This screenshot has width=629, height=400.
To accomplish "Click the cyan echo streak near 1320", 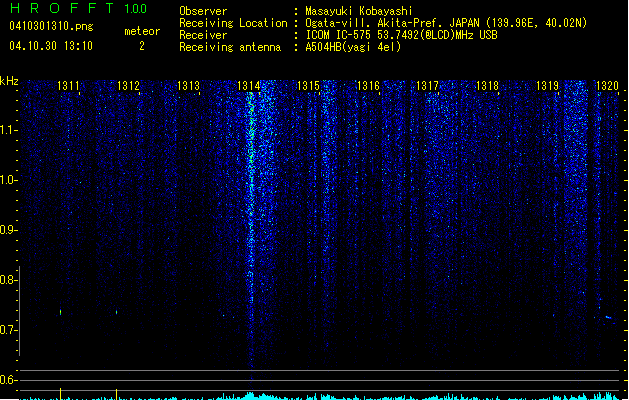I will pyautogui.click(x=609, y=317).
